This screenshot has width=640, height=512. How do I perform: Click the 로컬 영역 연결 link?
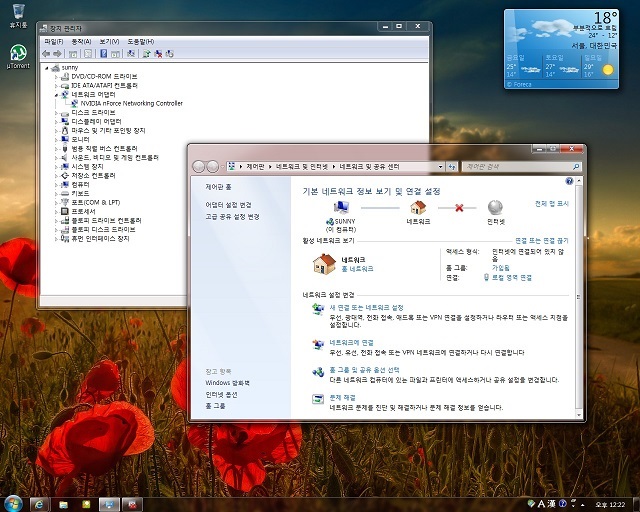pyautogui.click(x=512, y=278)
